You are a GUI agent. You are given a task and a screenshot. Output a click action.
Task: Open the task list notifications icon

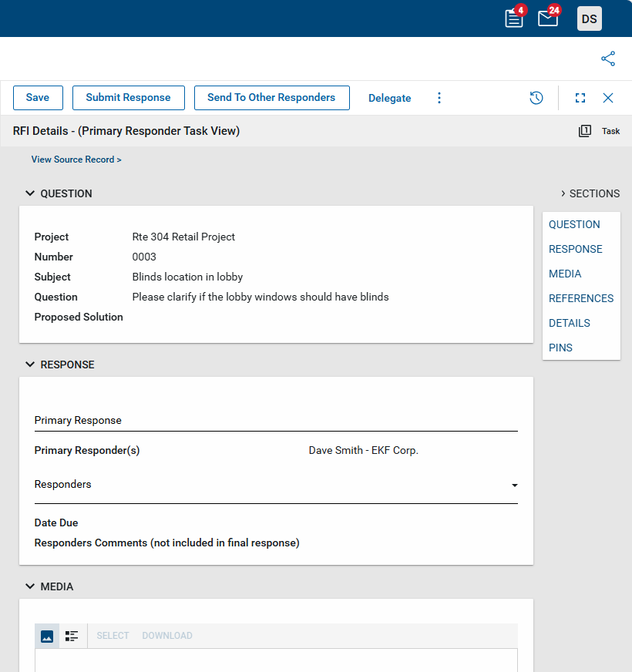click(x=514, y=18)
